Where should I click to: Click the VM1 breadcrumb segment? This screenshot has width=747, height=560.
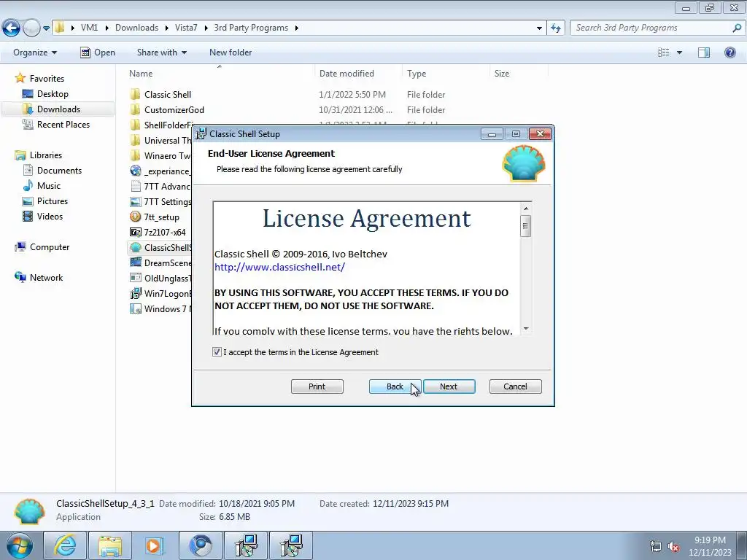(89, 28)
